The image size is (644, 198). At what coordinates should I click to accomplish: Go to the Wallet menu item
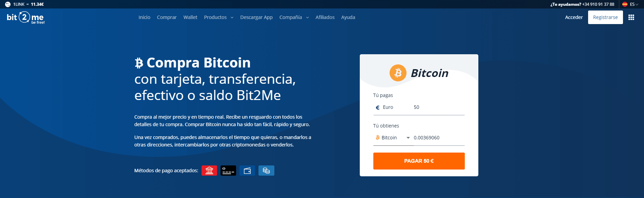(x=190, y=17)
